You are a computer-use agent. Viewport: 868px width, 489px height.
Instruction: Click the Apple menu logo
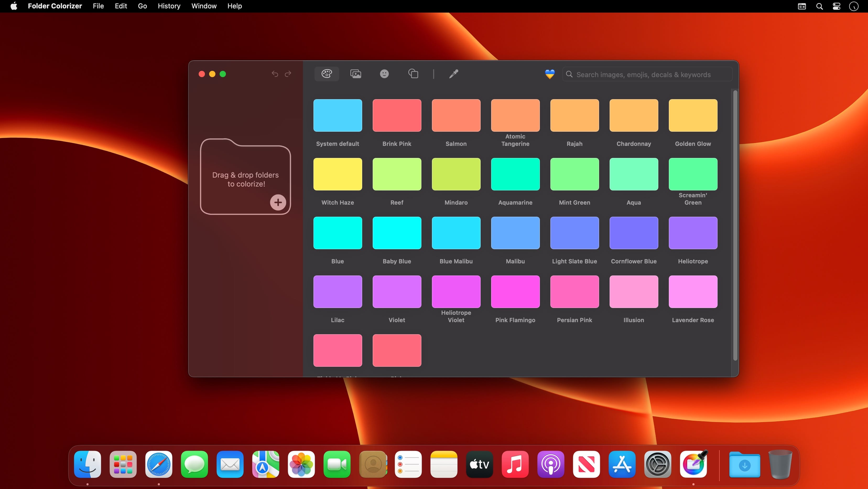coord(14,6)
